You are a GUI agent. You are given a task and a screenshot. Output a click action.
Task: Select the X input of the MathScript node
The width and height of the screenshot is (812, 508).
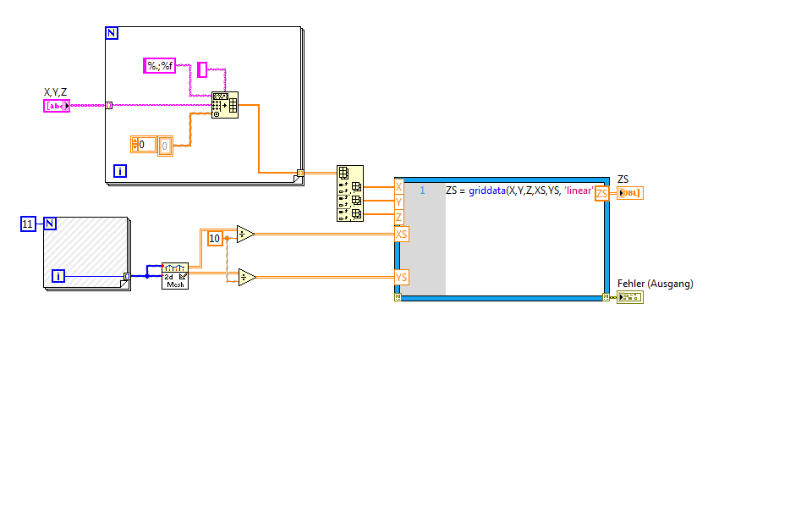(398, 186)
